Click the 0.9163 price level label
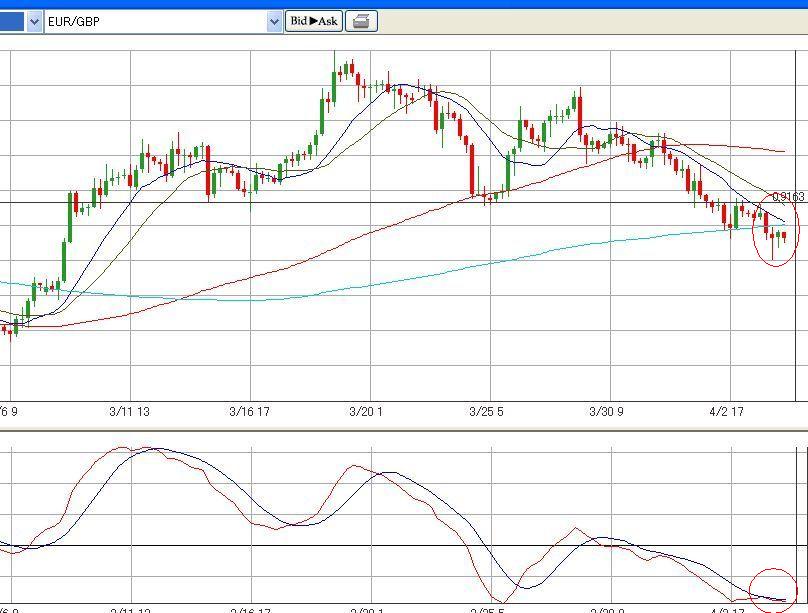 (788, 197)
